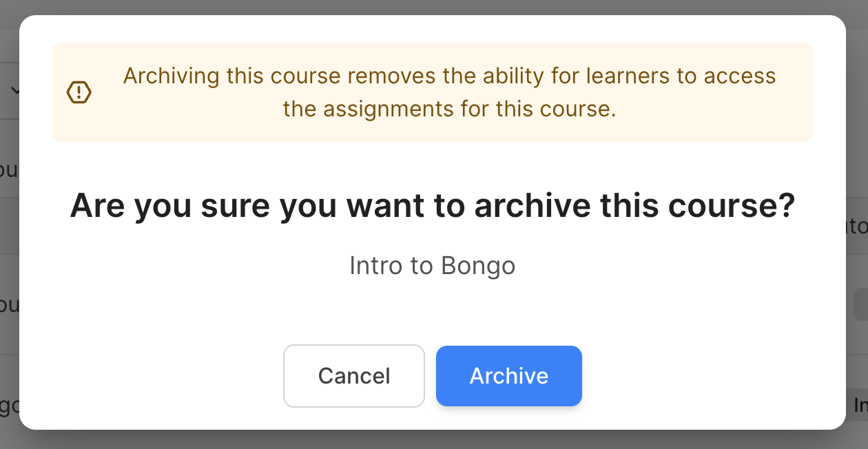
Task: Click the dimmed backdrop above the dialog
Action: (x=434, y=7)
